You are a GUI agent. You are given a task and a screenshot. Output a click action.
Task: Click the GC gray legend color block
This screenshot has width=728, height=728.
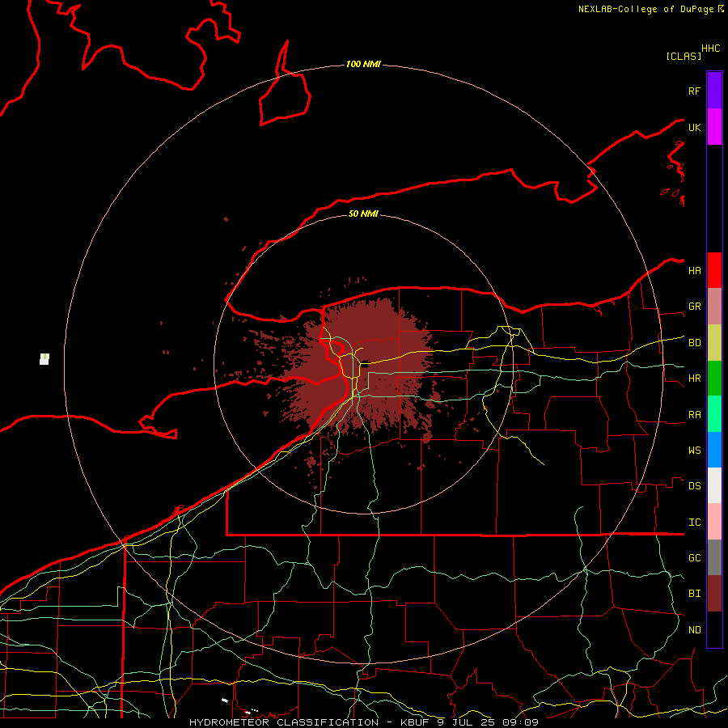click(714, 557)
